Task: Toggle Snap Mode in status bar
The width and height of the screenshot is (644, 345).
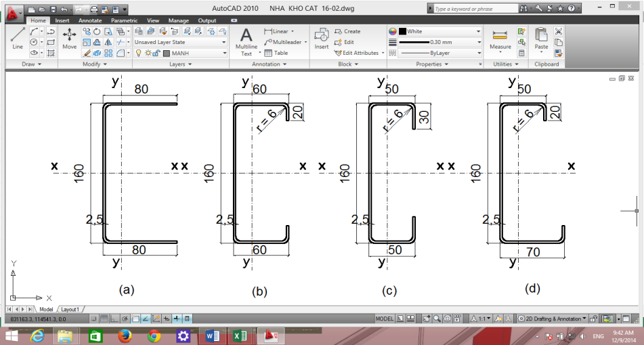Action: click(94, 319)
